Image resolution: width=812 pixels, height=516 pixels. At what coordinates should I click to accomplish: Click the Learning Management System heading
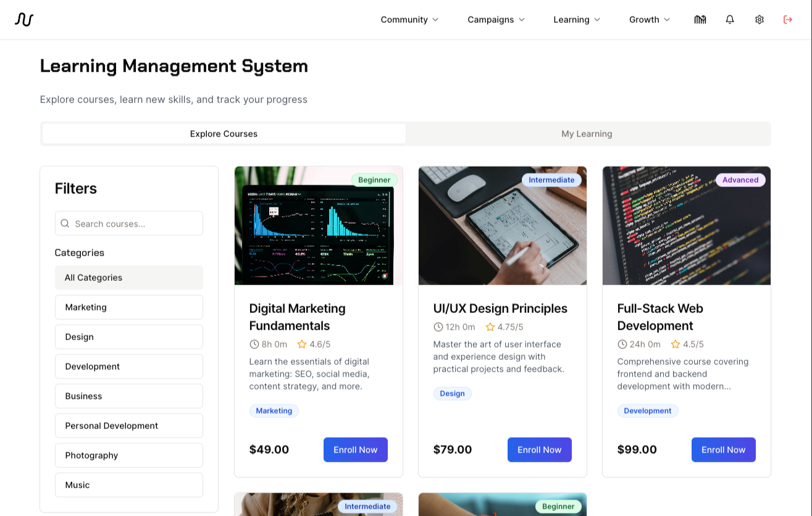174,66
